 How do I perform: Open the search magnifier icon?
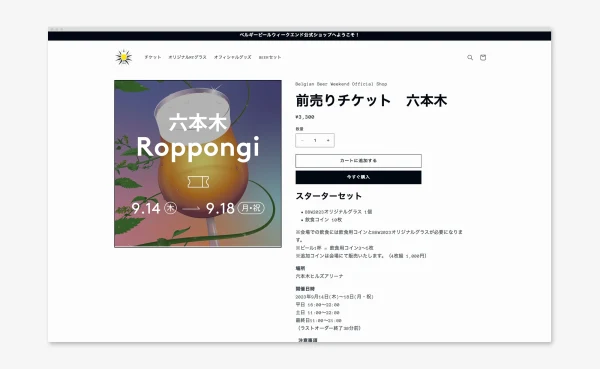click(470, 57)
